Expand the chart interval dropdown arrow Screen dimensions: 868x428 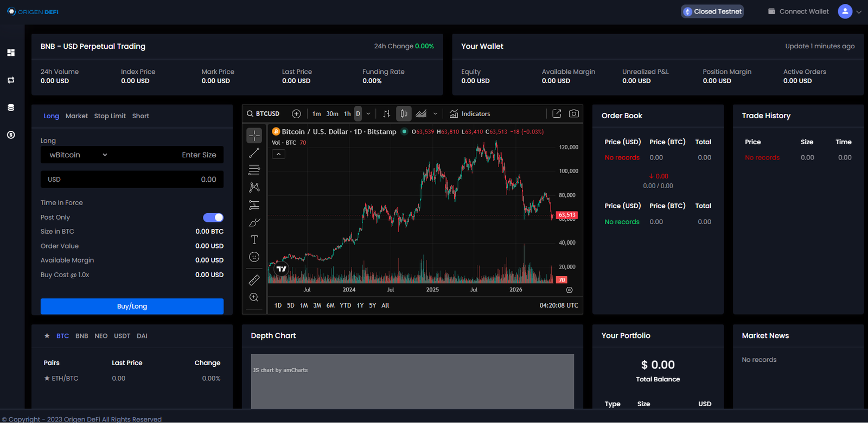tap(368, 113)
